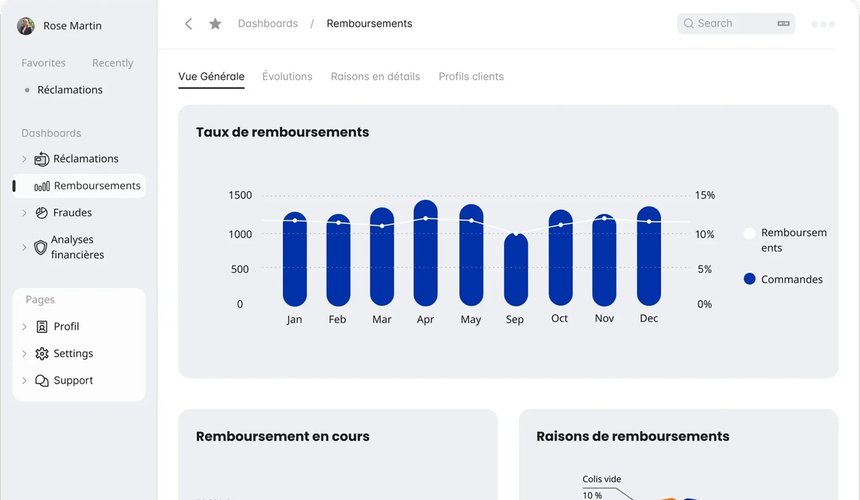Click the Fraudes pie chart icon
Screen dimensions: 860x500
[x=41, y=213]
